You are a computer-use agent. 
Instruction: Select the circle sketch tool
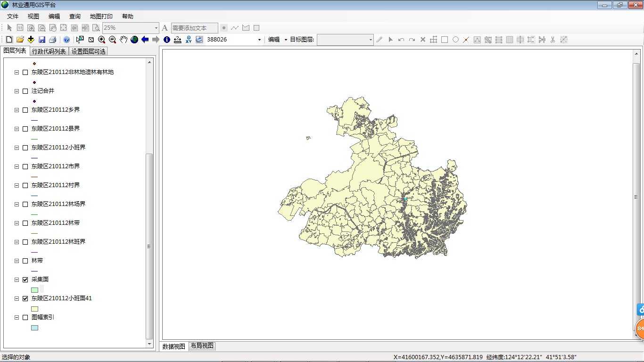pos(455,40)
